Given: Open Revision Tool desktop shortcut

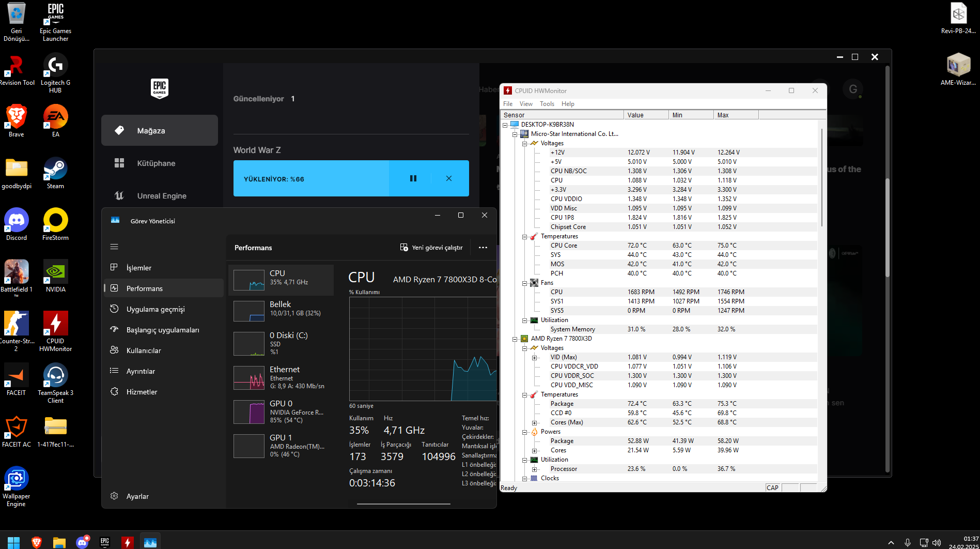Looking at the screenshot, I should [x=16, y=69].
